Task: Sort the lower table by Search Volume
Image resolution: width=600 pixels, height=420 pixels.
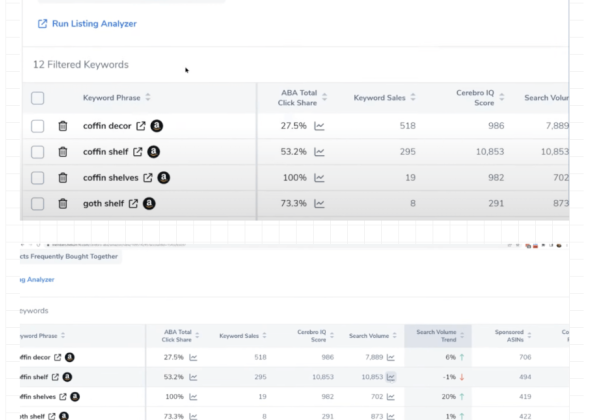Action: pyautogui.click(x=395, y=335)
